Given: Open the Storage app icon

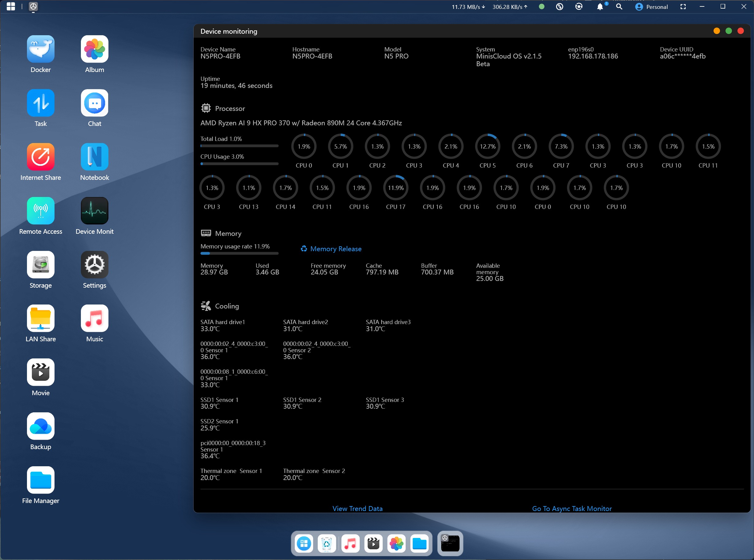Looking at the screenshot, I should coord(41,265).
